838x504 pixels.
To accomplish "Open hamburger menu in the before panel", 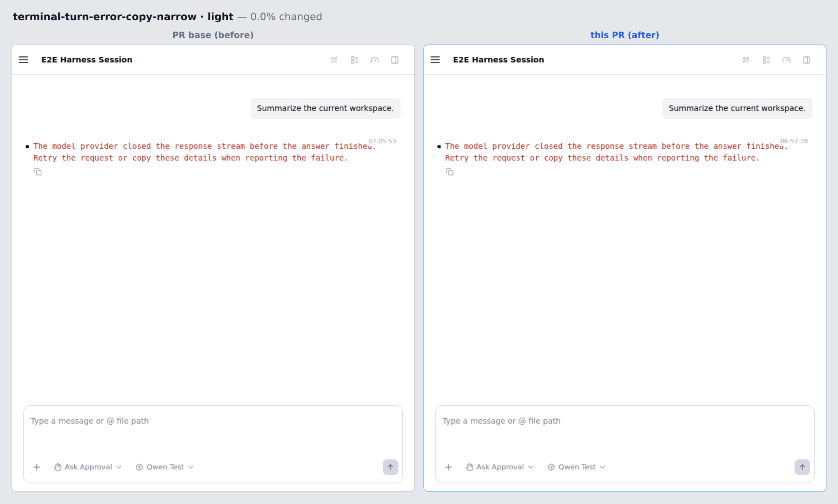I will (x=23, y=60).
